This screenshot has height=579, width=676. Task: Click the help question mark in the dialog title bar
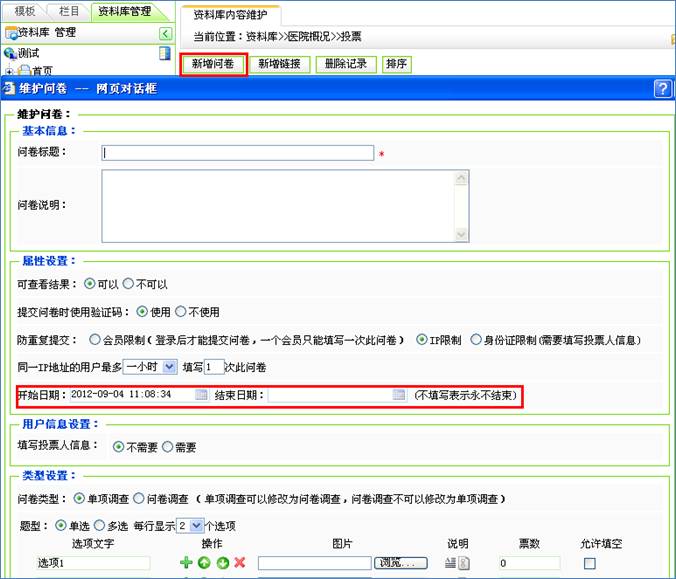point(662,89)
